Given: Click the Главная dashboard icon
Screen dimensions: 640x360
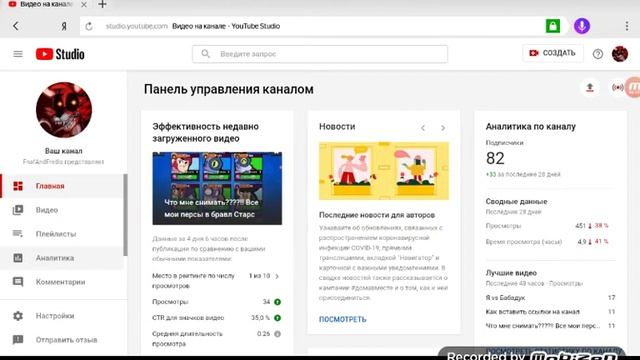Looking at the screenshot, I should point(18,186).
